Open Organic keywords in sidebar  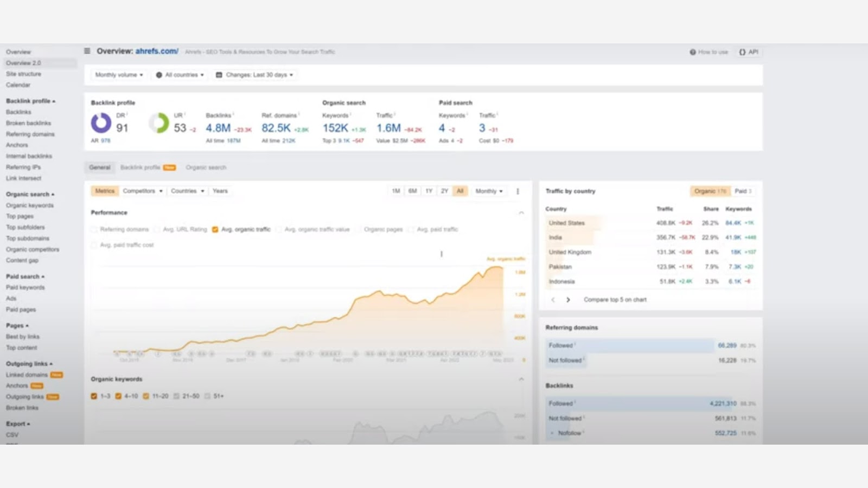30,206
